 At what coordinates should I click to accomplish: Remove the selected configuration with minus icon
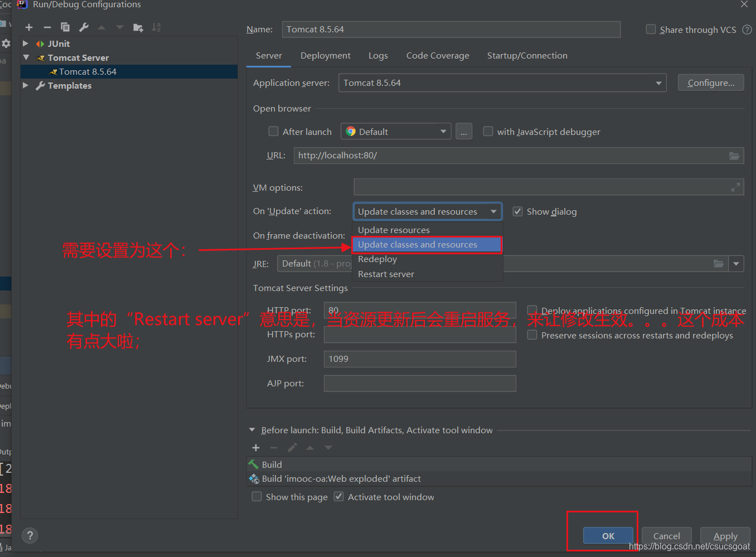pos(47,27)
